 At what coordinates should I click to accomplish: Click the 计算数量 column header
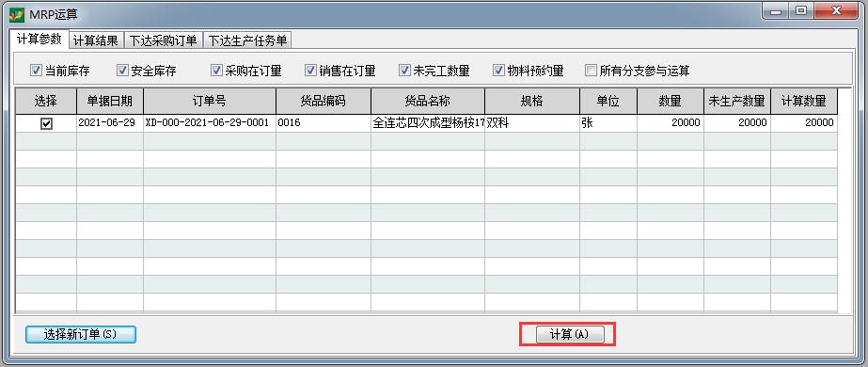coord(804,102)
